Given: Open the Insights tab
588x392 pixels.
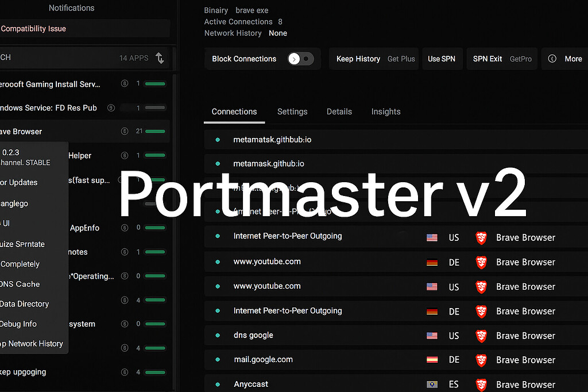Looking at the screenshot, I should (x=386, y=112).
